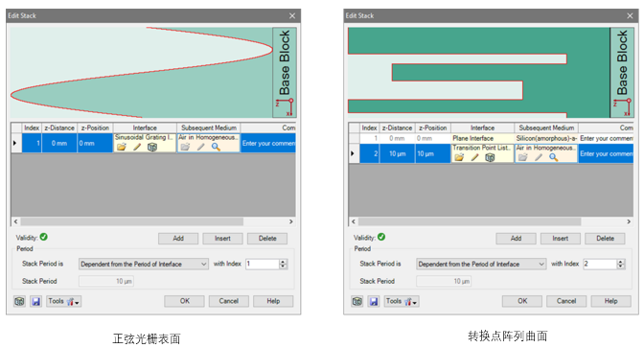This screenshot has height=348, width=644.
Task: Open the Tools dropdown in the right dialog
Action: click(x=402, y=302)
